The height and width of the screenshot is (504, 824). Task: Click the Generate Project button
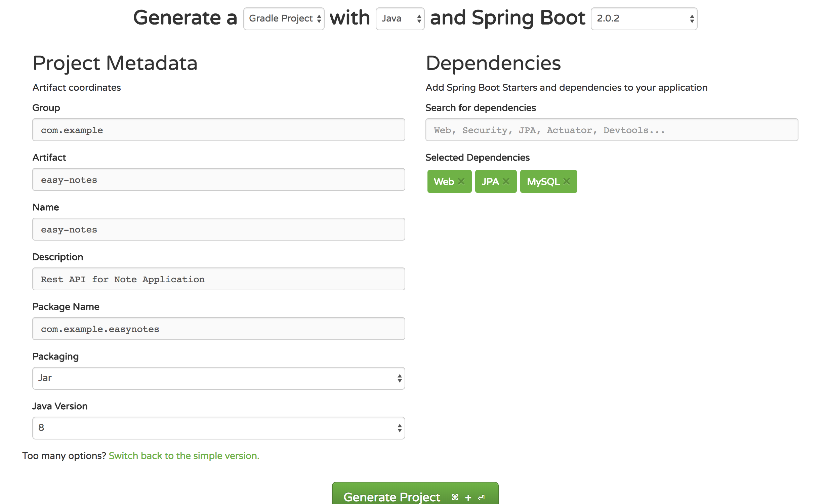(x=392, y=497)
